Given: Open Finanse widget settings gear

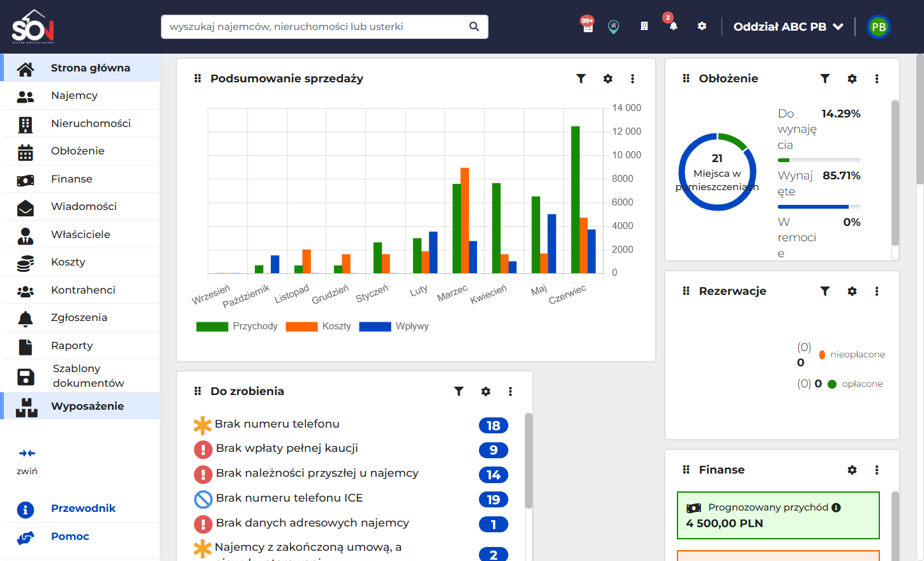Looking at the screenshot, I should tap(852, 470).
